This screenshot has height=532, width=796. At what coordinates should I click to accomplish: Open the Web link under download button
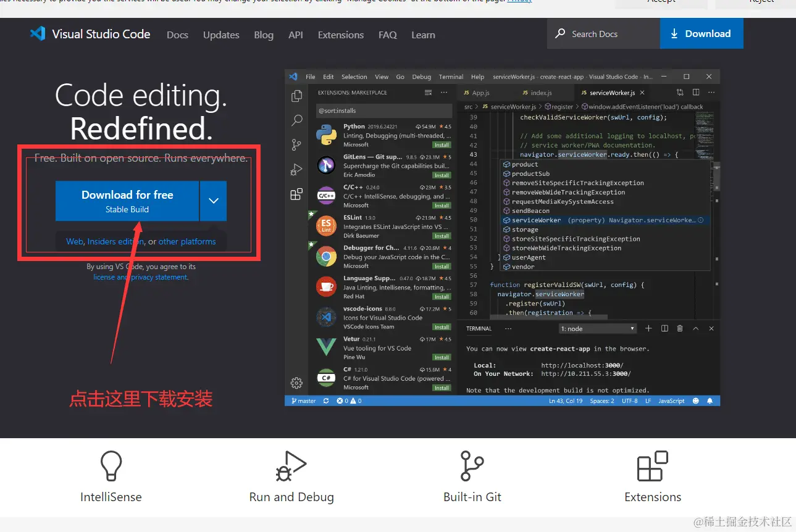click(x=74, y=241)
